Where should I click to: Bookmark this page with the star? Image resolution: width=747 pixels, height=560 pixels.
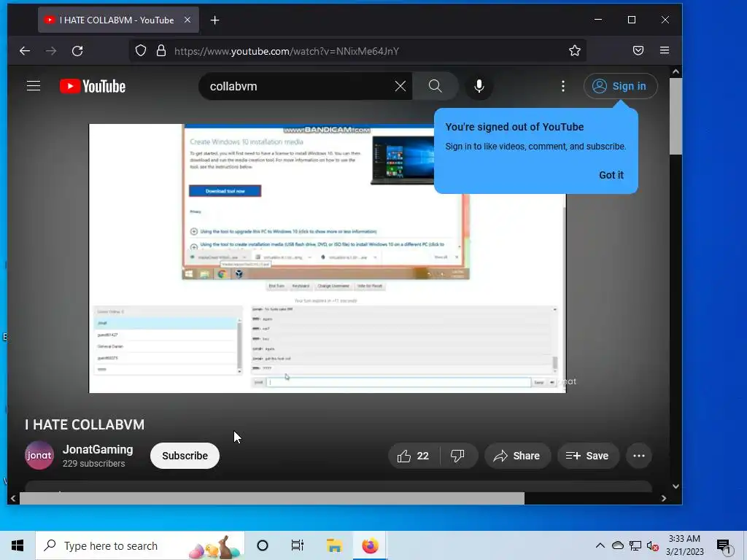pos(575,50)
